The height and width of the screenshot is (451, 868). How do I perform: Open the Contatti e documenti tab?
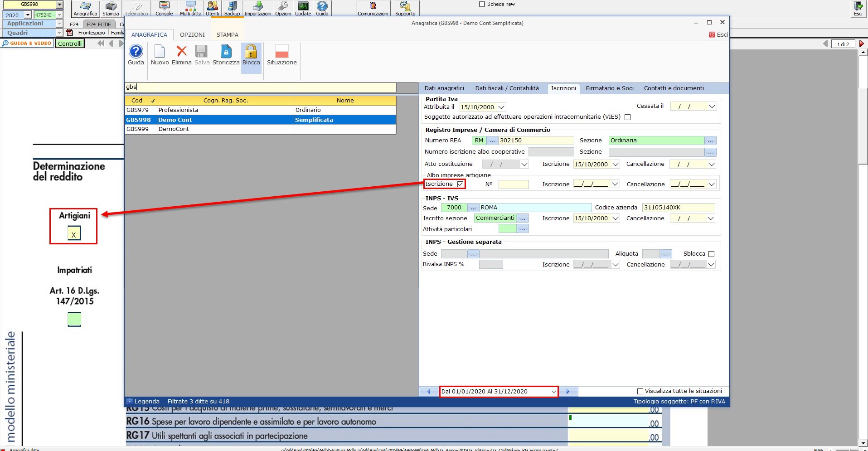tap(674, 88)
